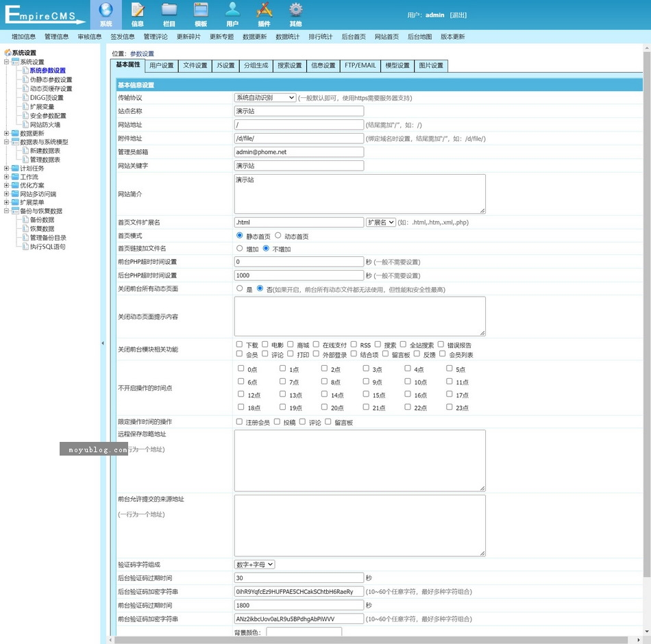
Task: Switch to the 搜索设置 tab
Action: pos(290,66)
